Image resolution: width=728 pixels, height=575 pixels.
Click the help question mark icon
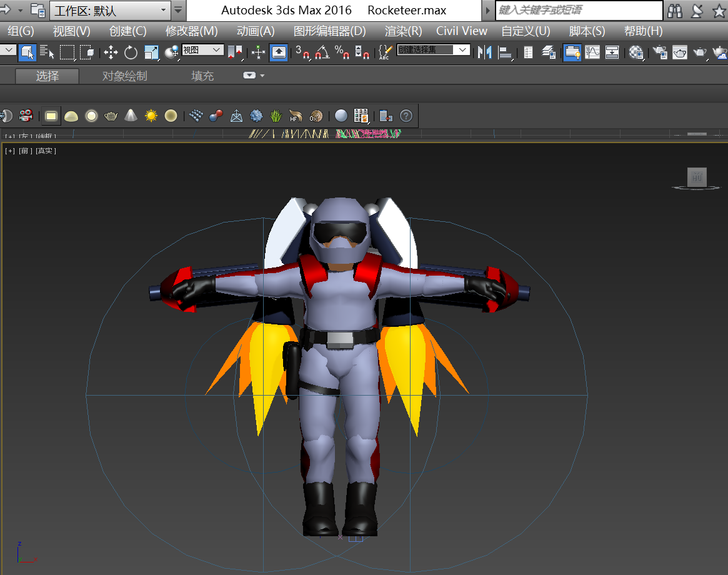(x=406, y=116)
